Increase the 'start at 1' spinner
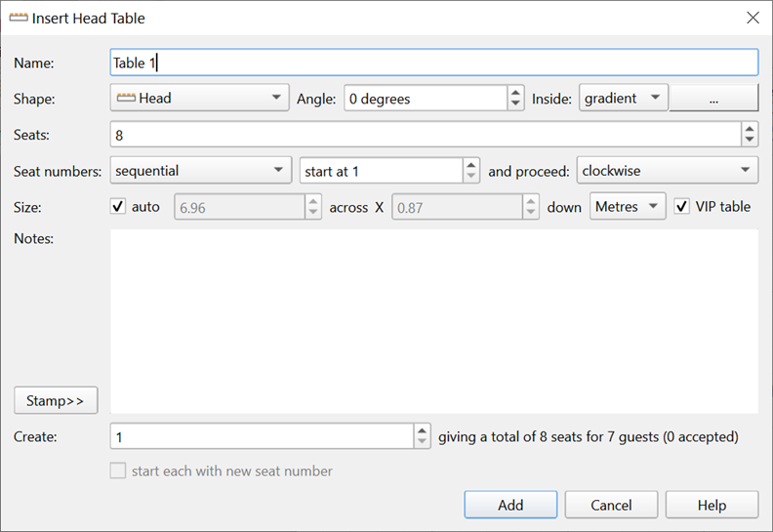The image size is (773, 532). tap(471, 165)
